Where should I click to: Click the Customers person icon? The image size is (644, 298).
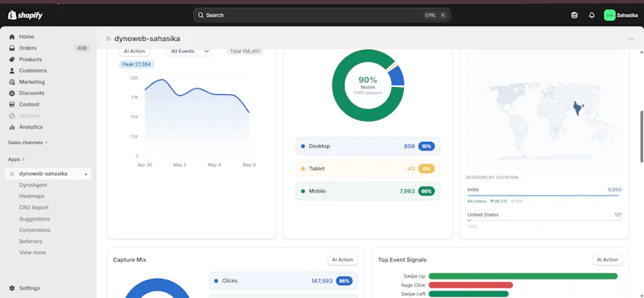pos(12,71)
